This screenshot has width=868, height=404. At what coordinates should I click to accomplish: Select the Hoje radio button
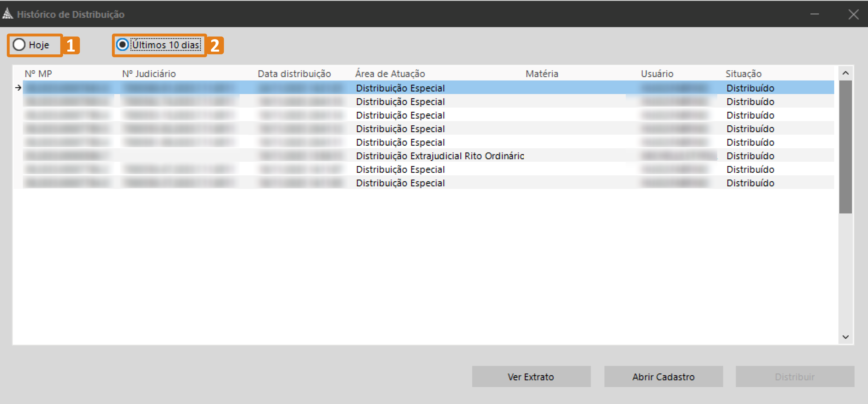coord(19,45)
